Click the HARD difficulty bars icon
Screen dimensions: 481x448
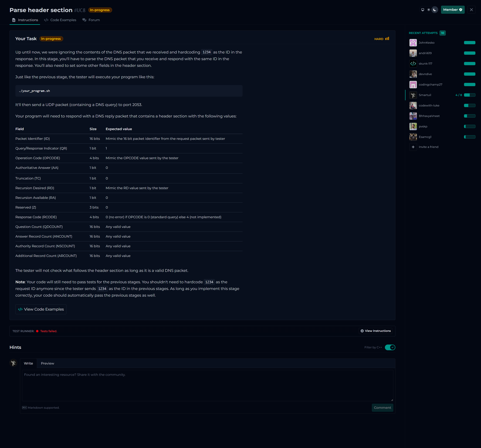click(x=387, y=39)
